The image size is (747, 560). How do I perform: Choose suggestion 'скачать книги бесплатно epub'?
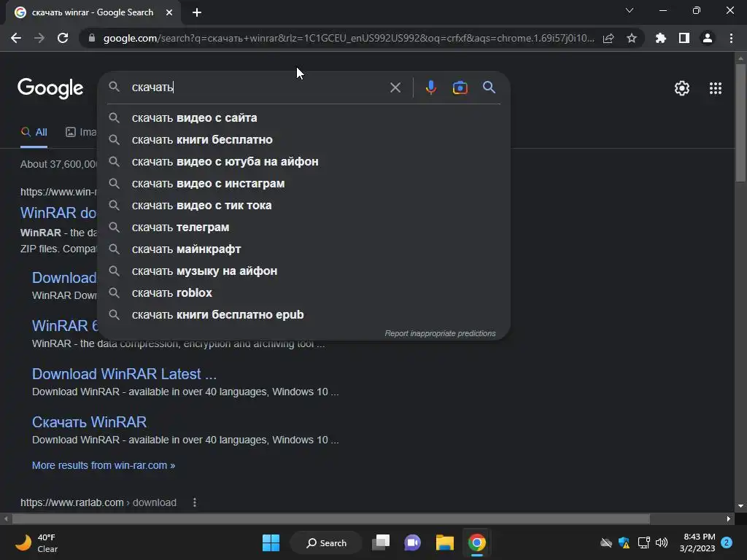pyautogui.click(x=304, y=315)
